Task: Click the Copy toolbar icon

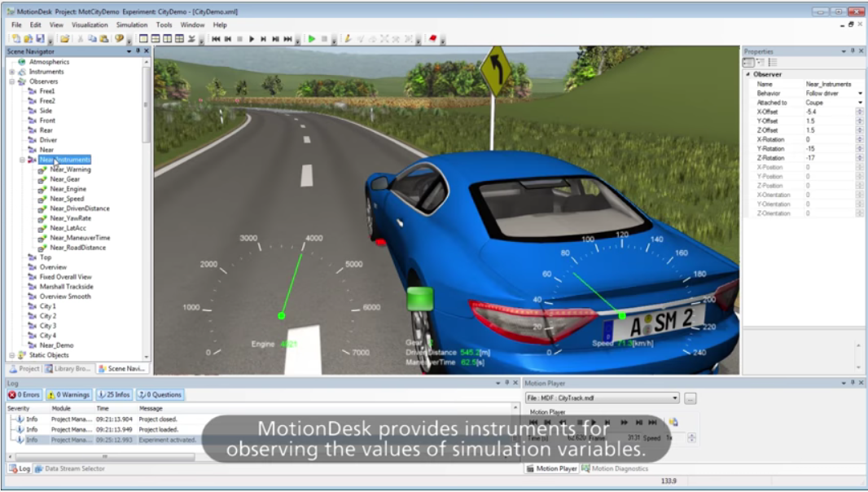Action: [92, 39]
